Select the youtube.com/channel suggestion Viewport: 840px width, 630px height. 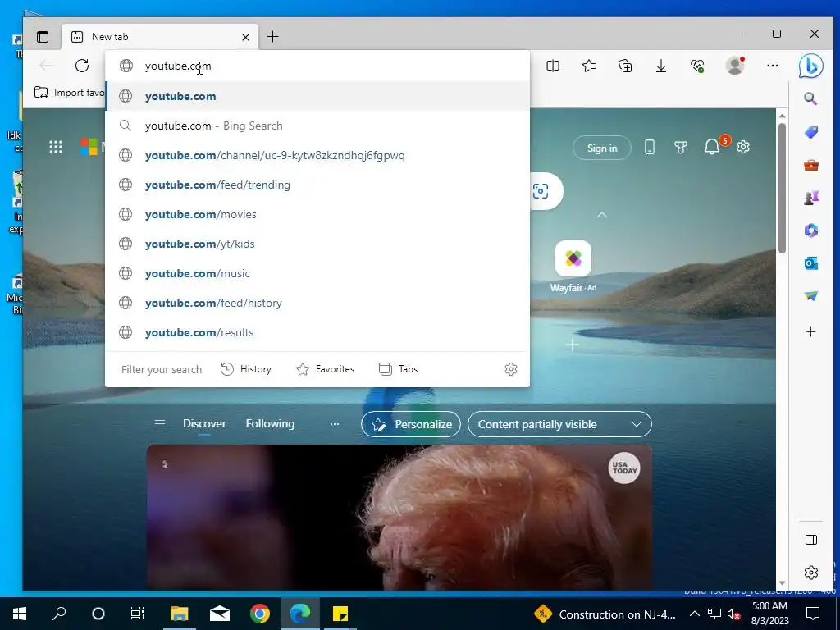317,155
